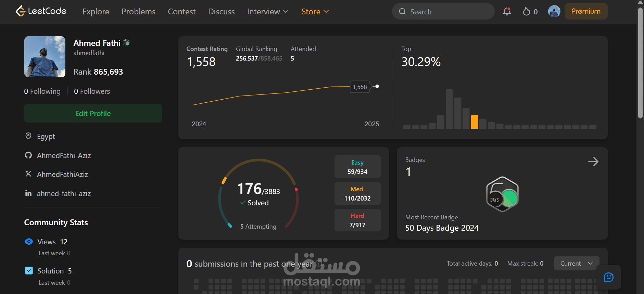Click the verified badge beside Ahmed Fathi
Image resolution: width=644 pixels, height=294 pixels.
coord(126,43)
